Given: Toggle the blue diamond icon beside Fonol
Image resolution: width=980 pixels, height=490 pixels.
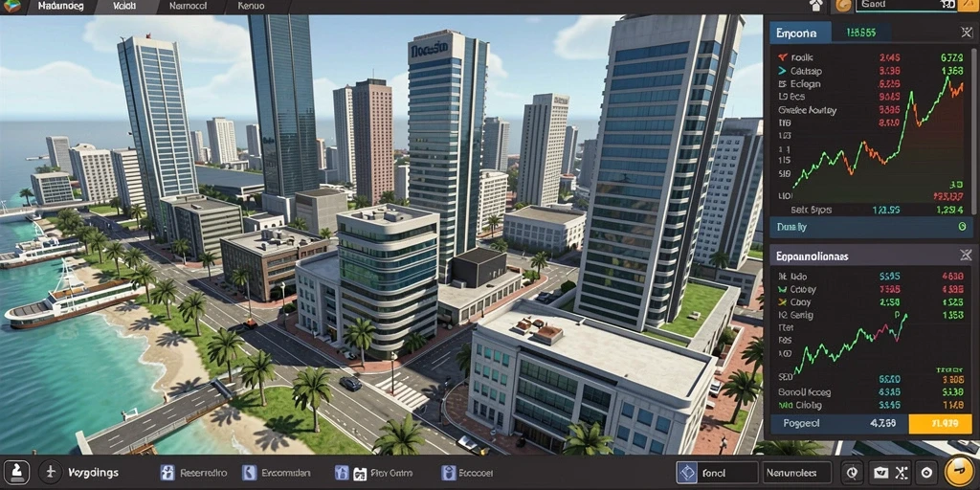Looking at the screenshot, I should tap(686, 473).
